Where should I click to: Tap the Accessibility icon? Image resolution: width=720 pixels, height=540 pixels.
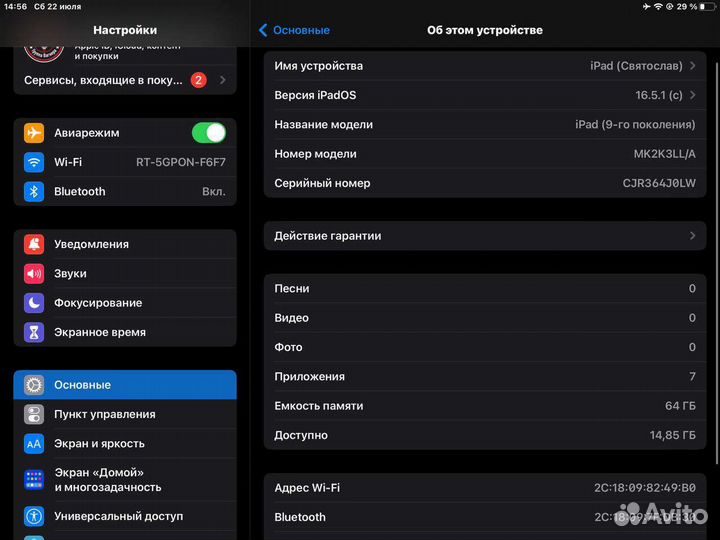35,516
